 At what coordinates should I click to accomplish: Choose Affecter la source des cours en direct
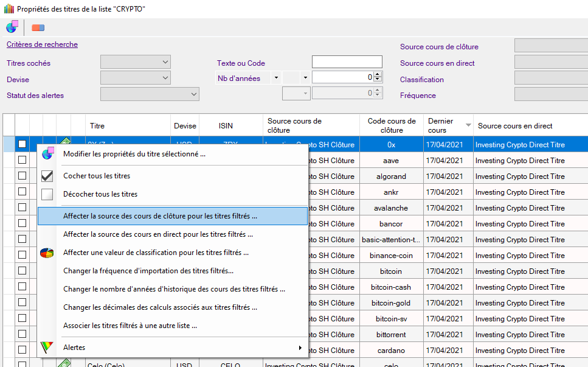point(158,234)
